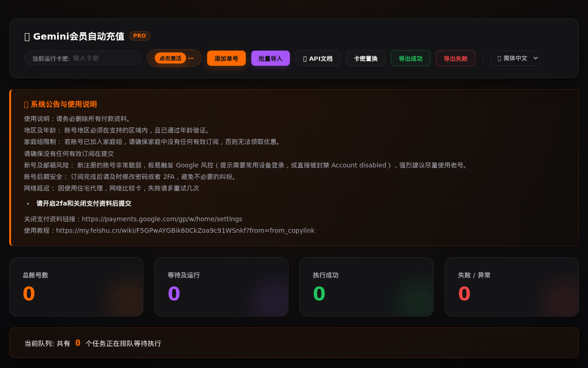Click the 执行成功 card label

tap(326, 275)
